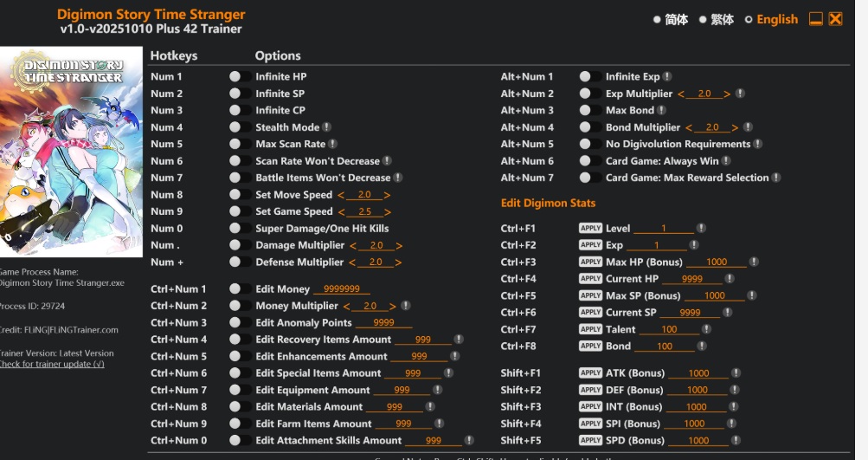Viewport: 868px width, 460px height.
Task: Click the info icon next to Infinite Exp
Action: pos(667,76)
